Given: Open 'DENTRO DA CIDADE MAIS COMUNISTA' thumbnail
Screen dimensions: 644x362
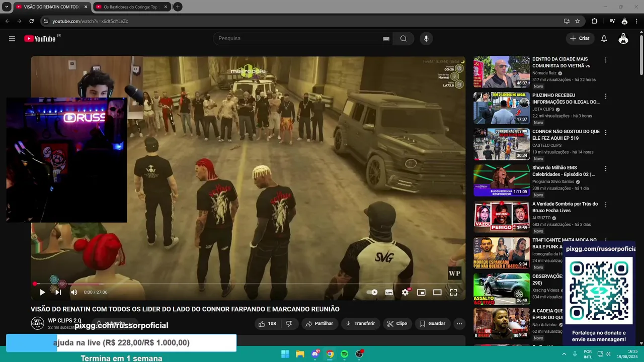Looking at the screenshot, I should [x=502, y=72].
